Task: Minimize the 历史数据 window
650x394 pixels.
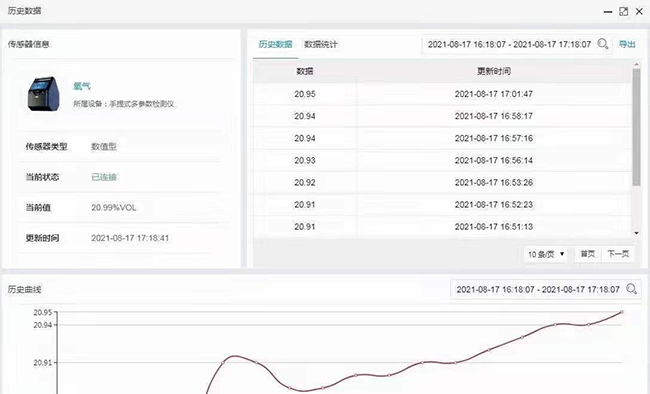Action: coord(608,12)
